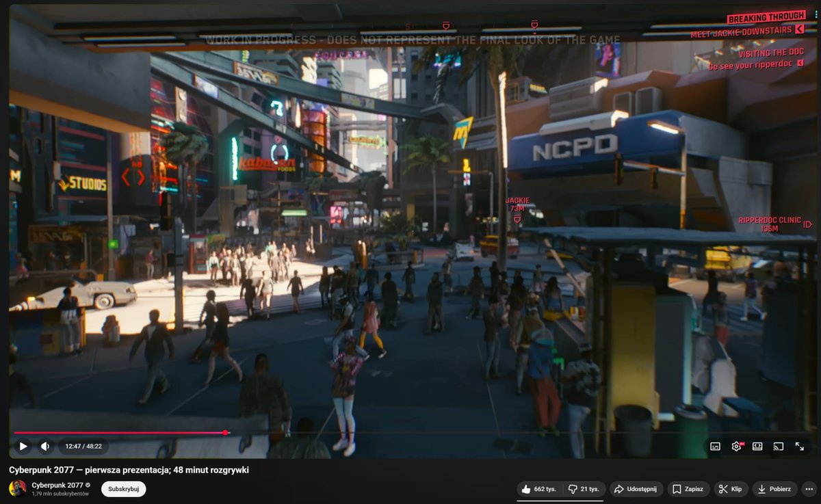Switch to theater mode view
Image resolution: width=821 pixels, height=504 pixels.
pos(757,447)
